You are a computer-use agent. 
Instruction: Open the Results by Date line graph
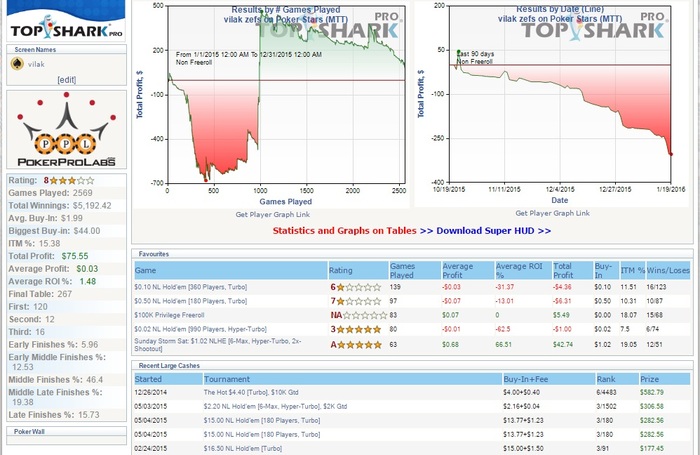pos(552,104)
